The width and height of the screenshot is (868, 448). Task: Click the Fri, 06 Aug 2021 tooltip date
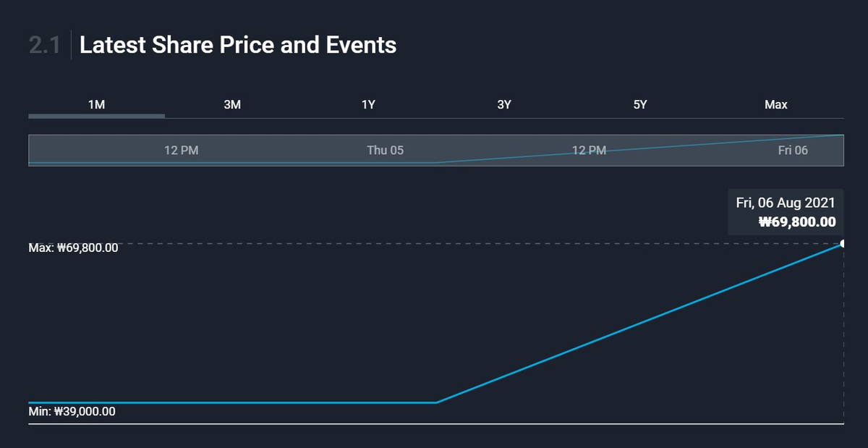(786, 203)
